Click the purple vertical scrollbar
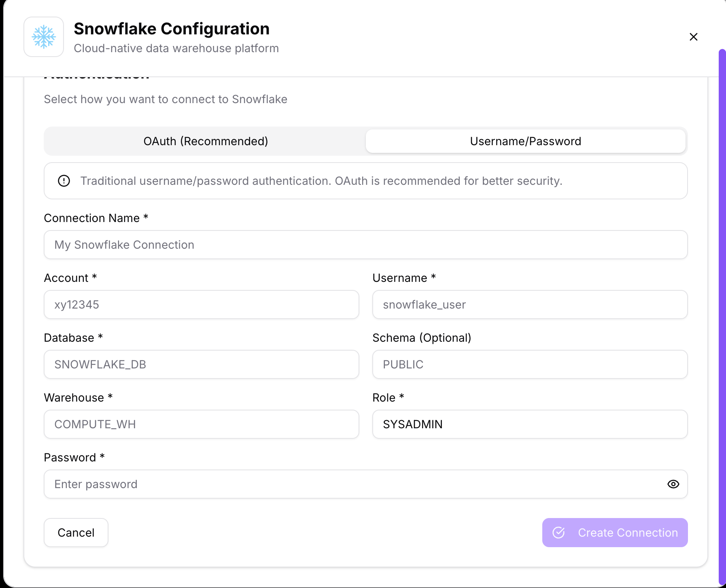The height and width of the screenshot is (588, 726). (x=722, y=315)
